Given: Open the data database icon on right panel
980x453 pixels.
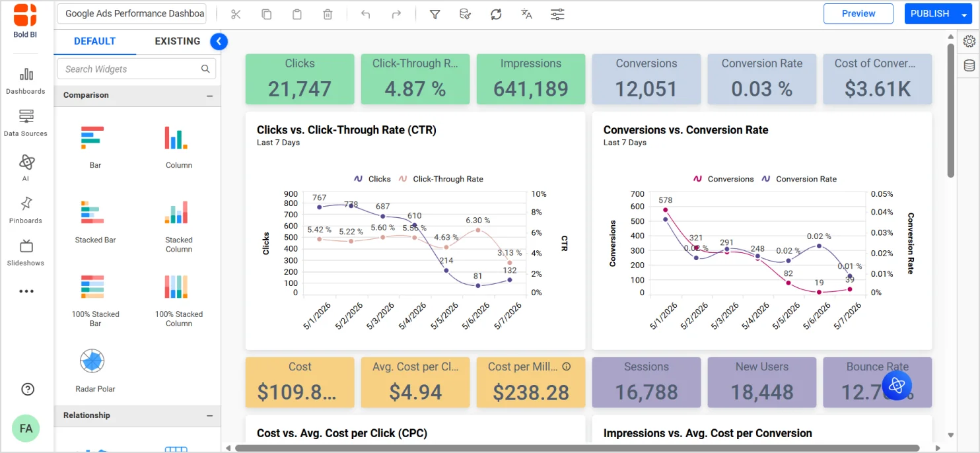Looking at the screenshot, I should pyautogui.click(x=969, y=65).
